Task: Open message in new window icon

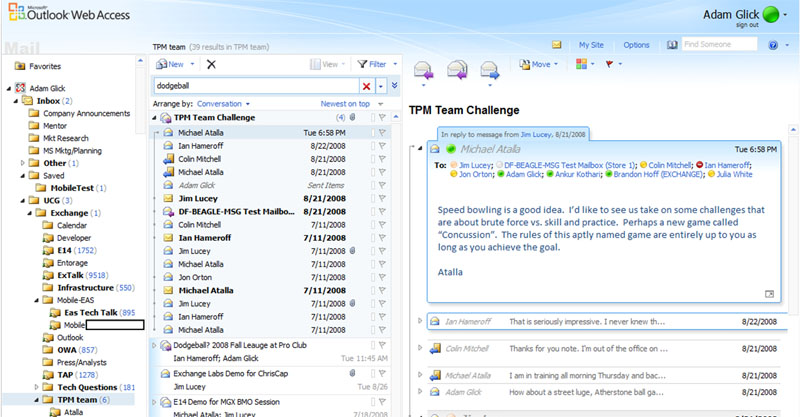Action: (768, 293)
